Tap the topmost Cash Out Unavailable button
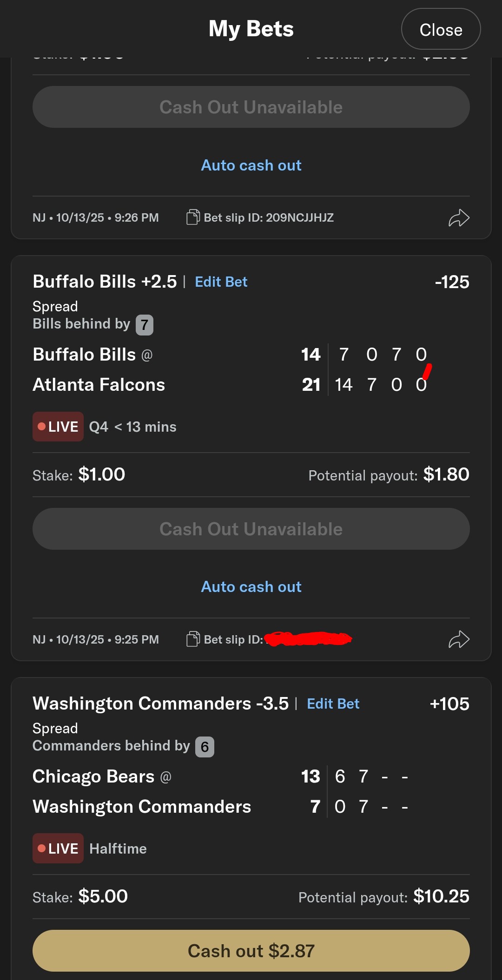502x980 pixels. tap(251, 107)
